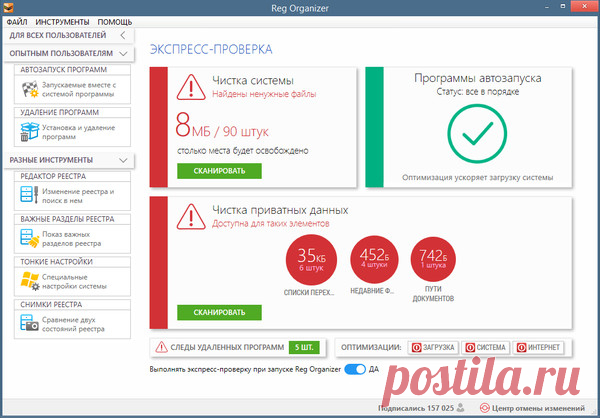600x418 pixels.
Task: Open the ИНСТРУМЕНТЫ menu
Action: [x=62, y=22]
